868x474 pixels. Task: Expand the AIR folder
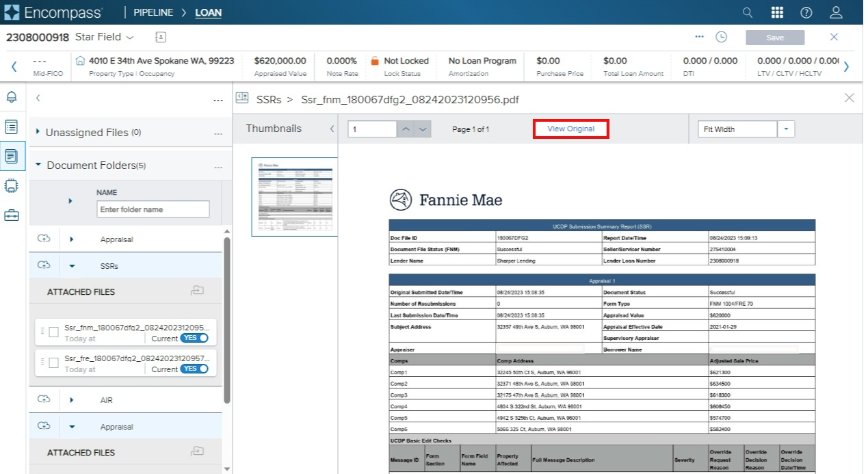click(x=72, y=399)
